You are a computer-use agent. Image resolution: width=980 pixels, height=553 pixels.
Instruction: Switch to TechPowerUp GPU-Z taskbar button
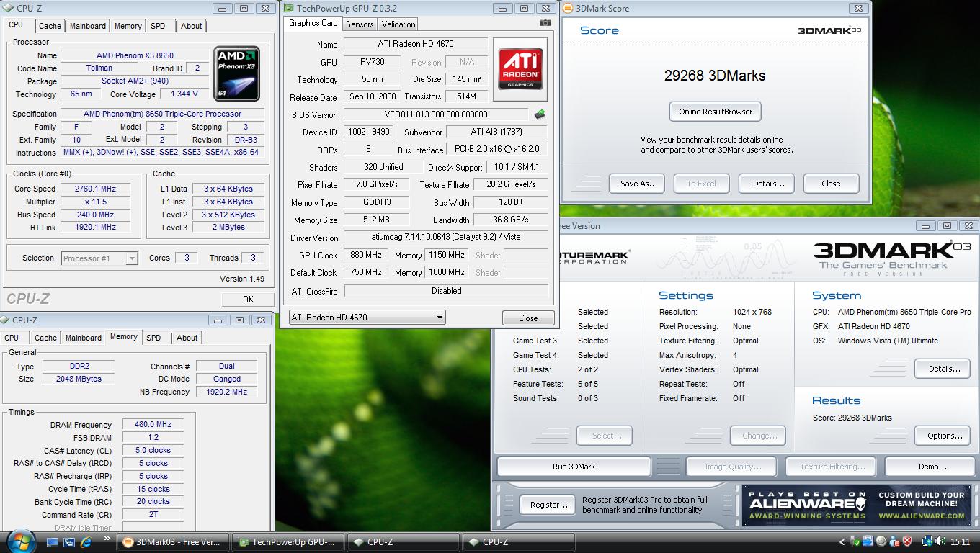(290, 542)
